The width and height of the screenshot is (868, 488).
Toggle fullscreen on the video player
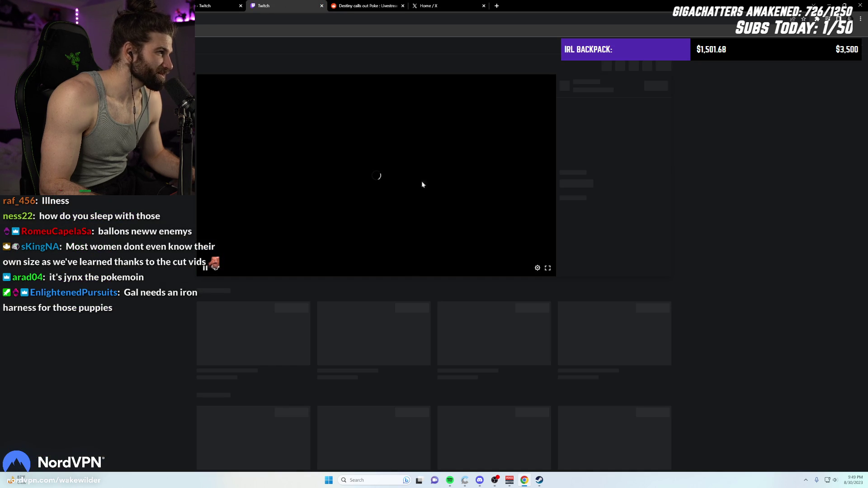(548, 267)
